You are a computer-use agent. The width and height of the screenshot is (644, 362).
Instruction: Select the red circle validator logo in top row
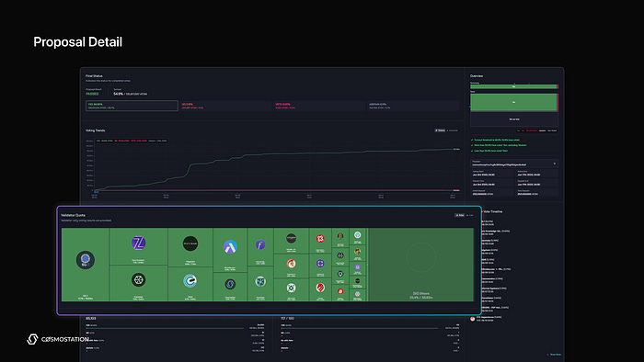(320, 239)
